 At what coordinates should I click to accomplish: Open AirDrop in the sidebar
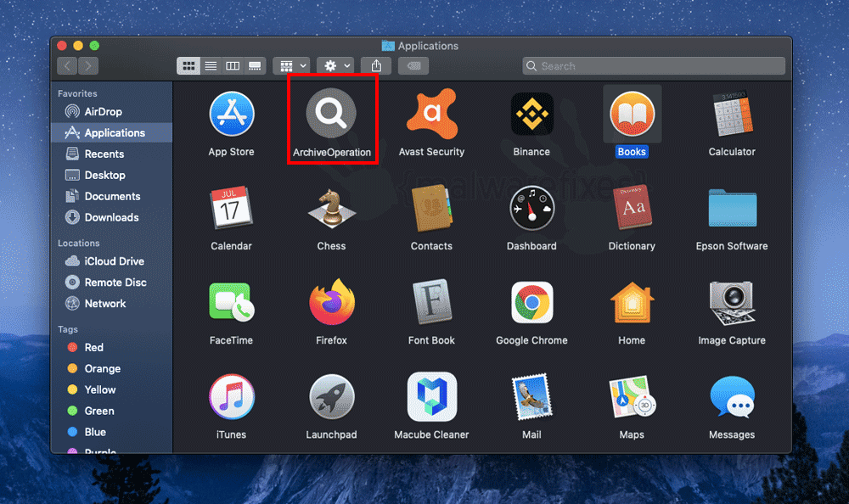(111, 111)
